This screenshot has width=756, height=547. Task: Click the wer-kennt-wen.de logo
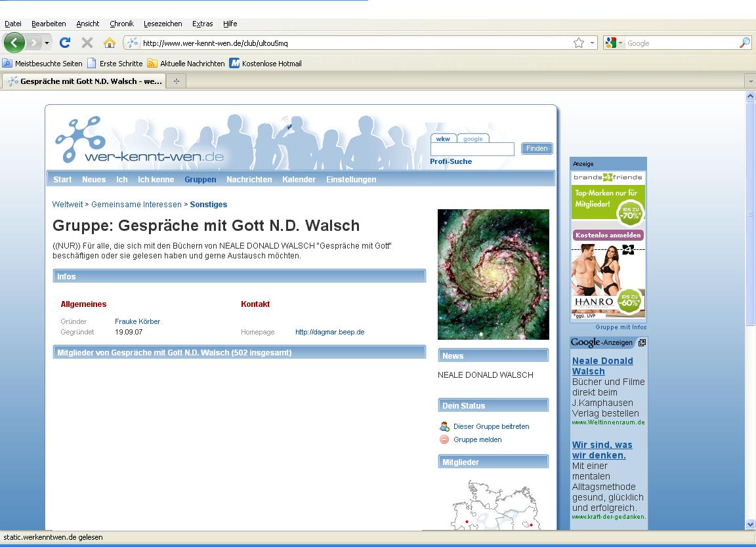tap(140, 141)
